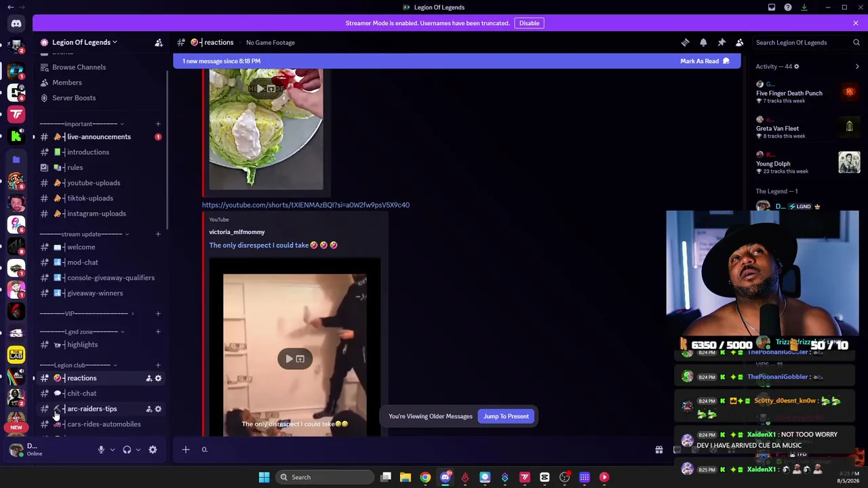The image size is (868, 488).
Task: Open user settings gear icon
Action: coord(153,449)
